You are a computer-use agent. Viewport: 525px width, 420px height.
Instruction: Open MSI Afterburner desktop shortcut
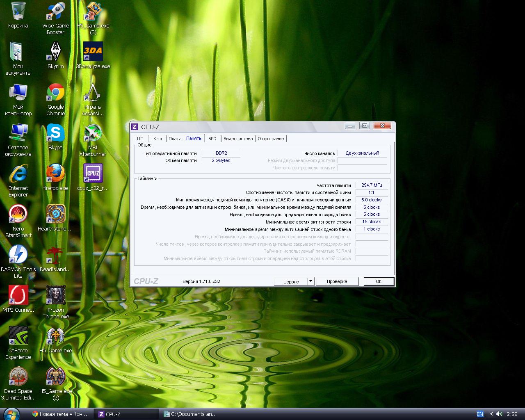[93, 140]
